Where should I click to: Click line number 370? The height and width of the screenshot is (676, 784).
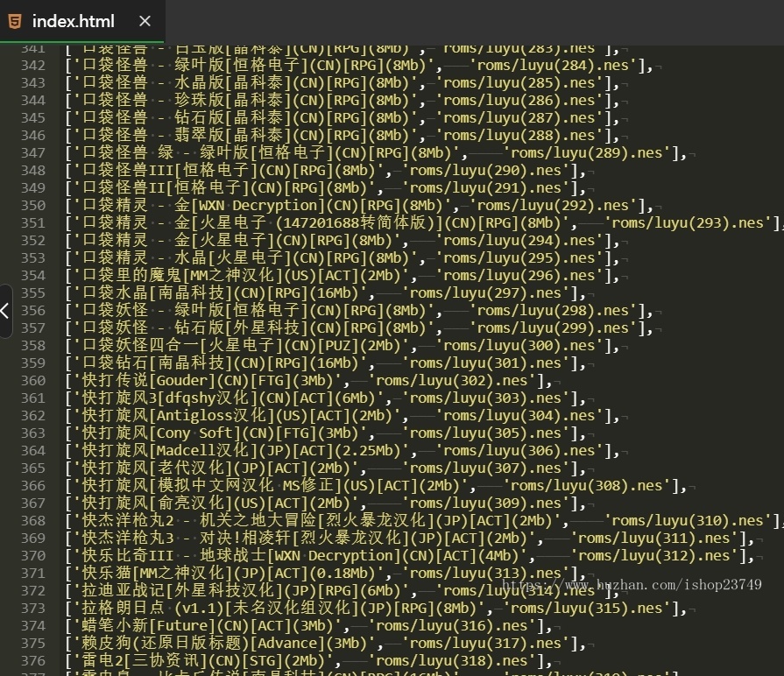33,555
